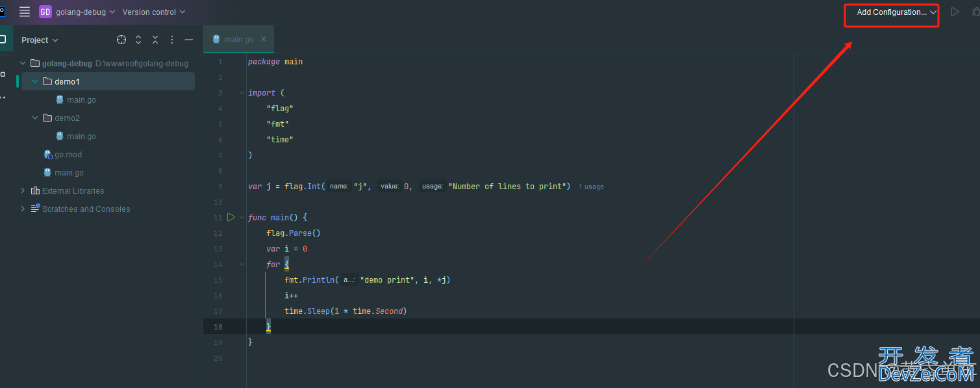Click the 1 usage inlay hint
Screen dimensions: 980x388
tap(591, 187)
